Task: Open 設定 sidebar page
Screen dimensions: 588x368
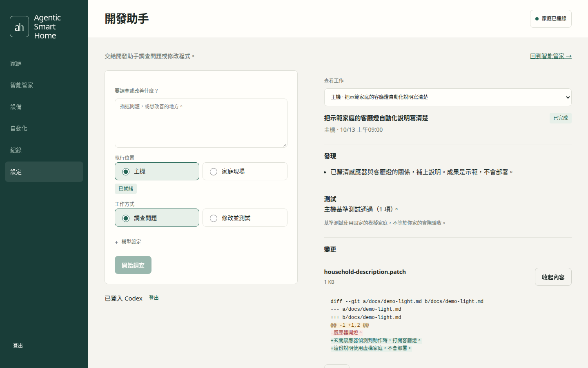Action: 44,172
